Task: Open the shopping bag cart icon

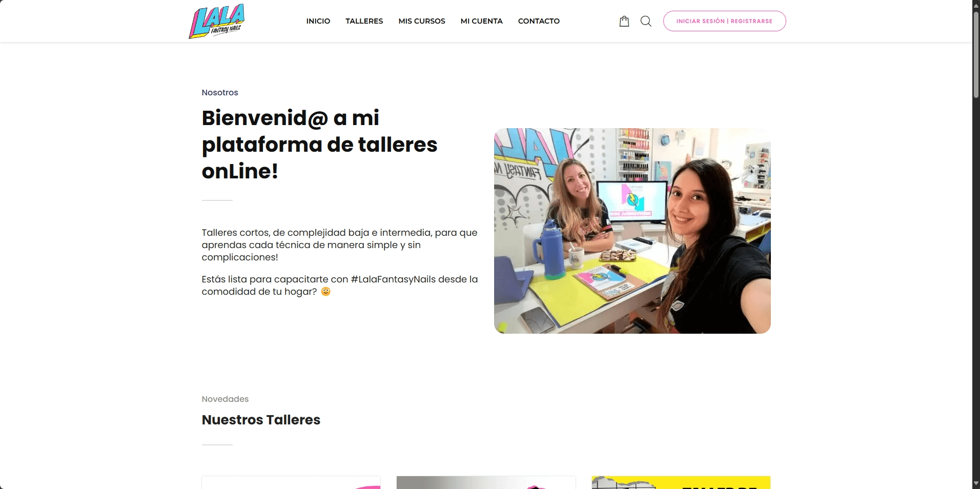Action: (624, 21)
